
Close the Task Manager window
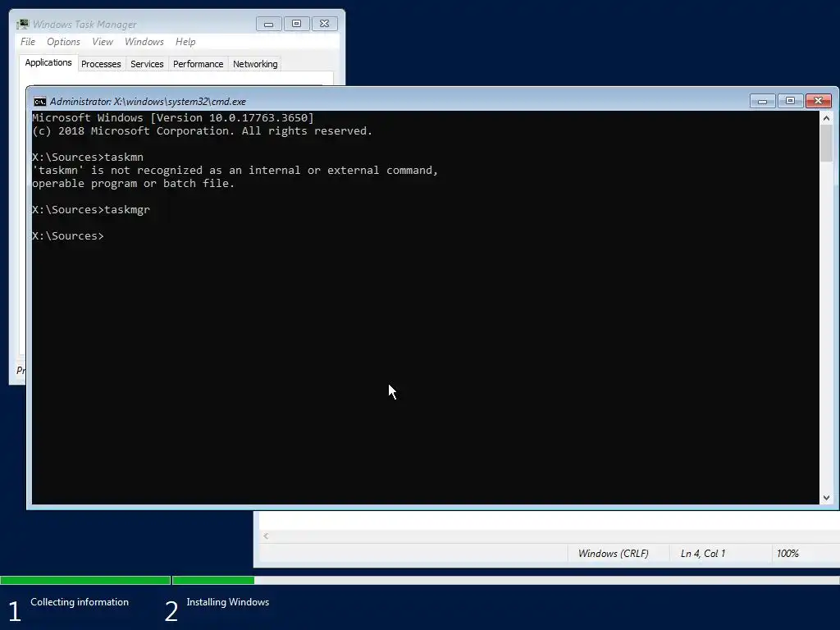pyautogui.click(x=325, y=24)
